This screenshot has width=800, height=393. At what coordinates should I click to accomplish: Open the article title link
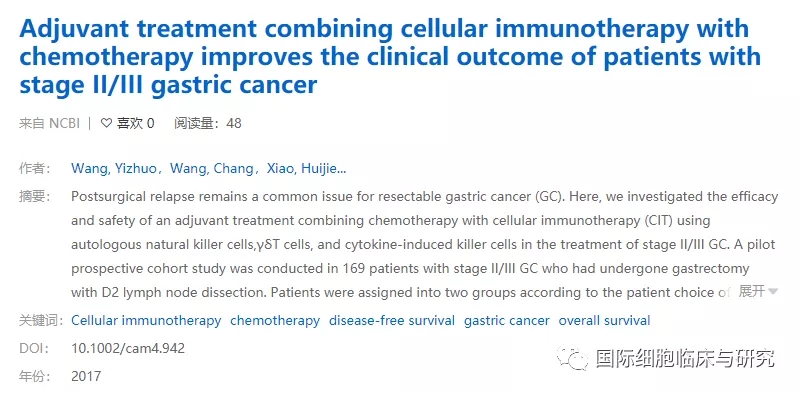click(x=390, y=57)
